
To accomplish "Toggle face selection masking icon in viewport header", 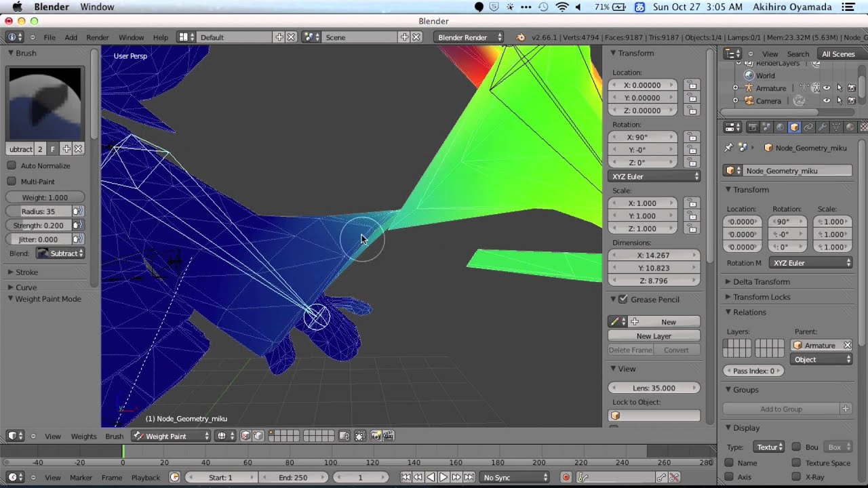I will point(245,436).
